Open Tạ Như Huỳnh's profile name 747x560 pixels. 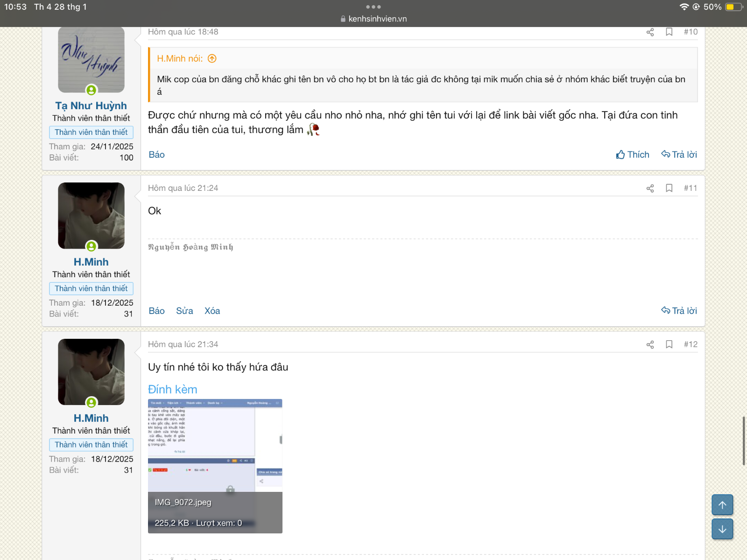tap(91, 106)
